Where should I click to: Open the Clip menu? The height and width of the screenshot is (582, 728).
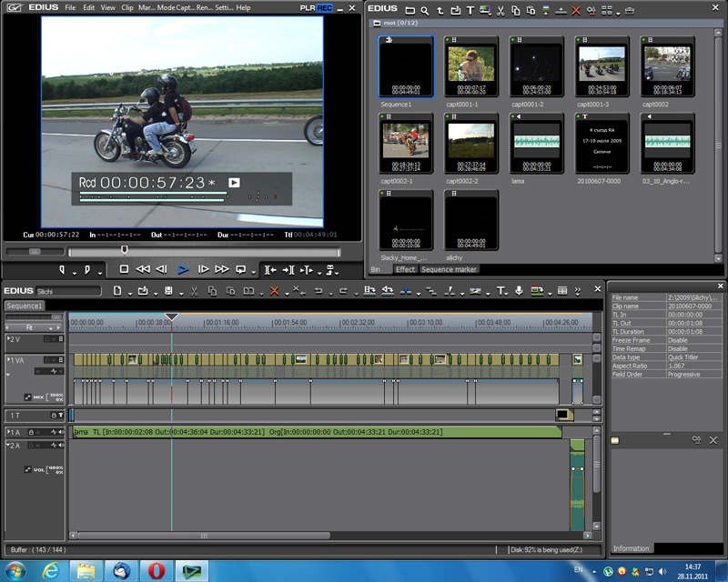[x=127, y=7]
